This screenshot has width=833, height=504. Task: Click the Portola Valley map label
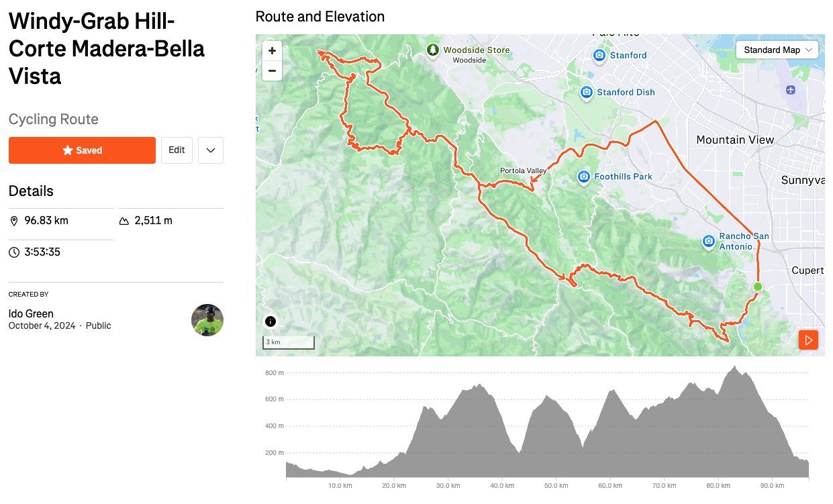(x=523, y=171)
